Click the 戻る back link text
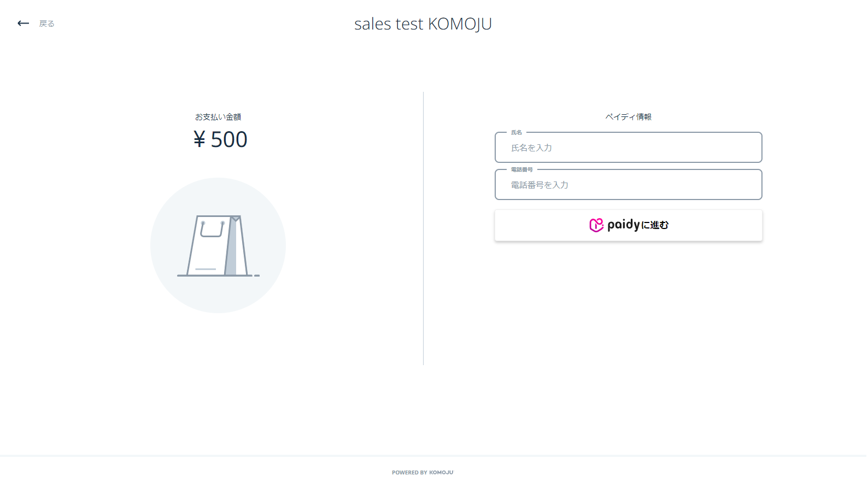Viewport: 868px width, 481px height. (x=47, y=24)
